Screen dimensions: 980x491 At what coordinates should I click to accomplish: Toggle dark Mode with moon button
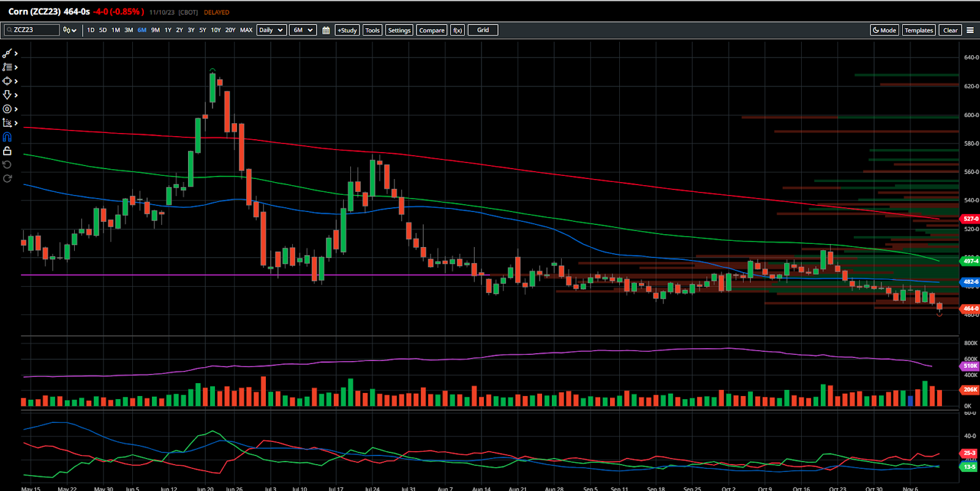[884, 30]
